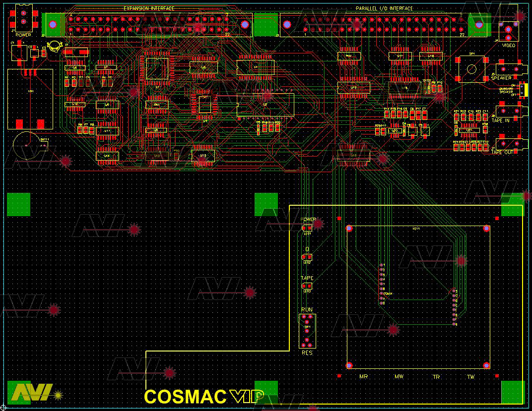Screen dimensions: 532x411
Task: Click the TW silkscreen label
Action: [471, 377]
